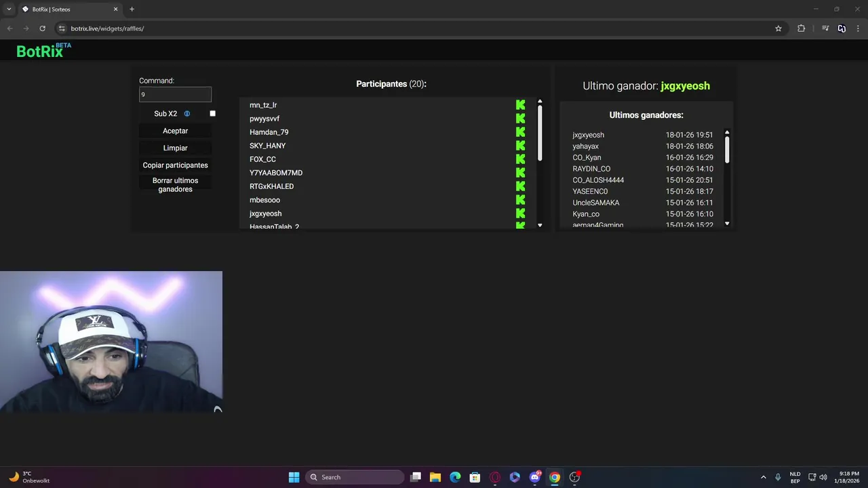Open OBS Studio from taskbar

(574, 477)
